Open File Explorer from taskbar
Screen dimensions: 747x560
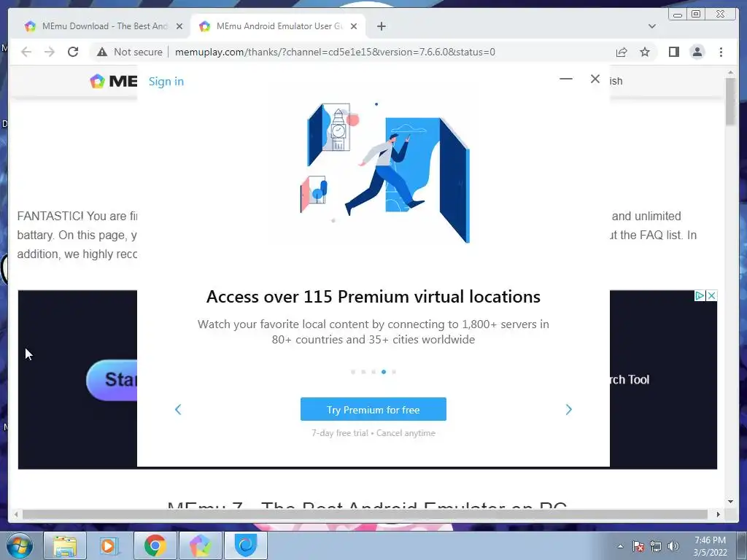[65, 545]
